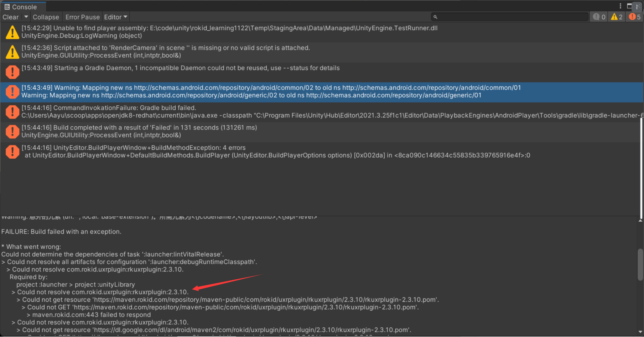This screenshot has height=337, width=644.
Task: Click error icon of CommandInvokationFailure entry
Action: [12, 112]
